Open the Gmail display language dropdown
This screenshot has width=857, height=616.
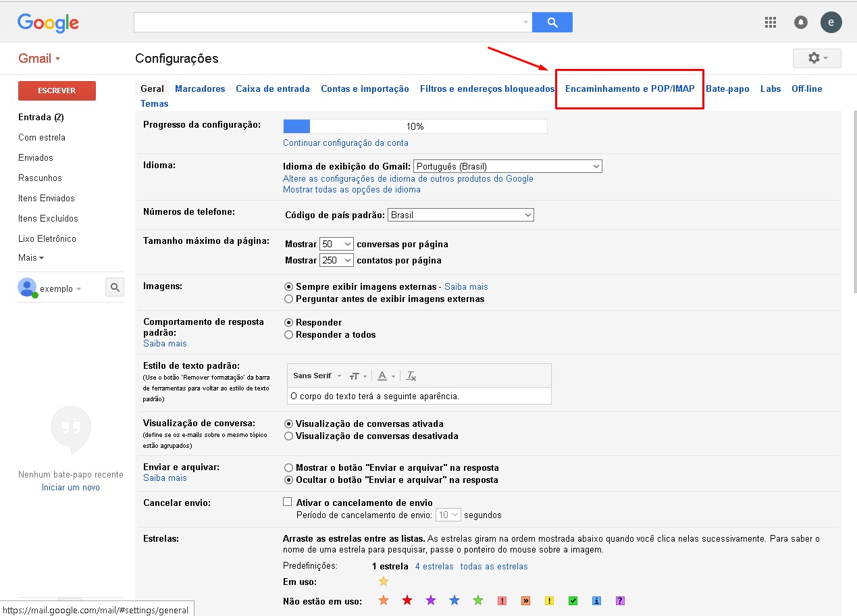click(x=507, y=166)
